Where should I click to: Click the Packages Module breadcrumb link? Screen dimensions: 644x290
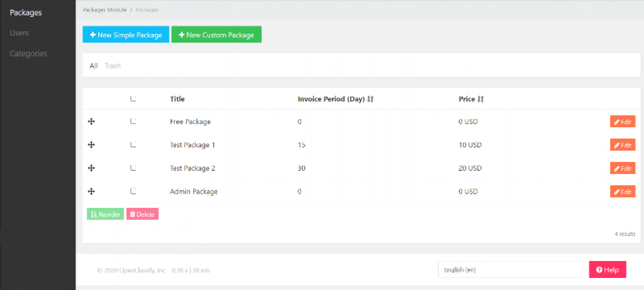(x=104, y=10)
